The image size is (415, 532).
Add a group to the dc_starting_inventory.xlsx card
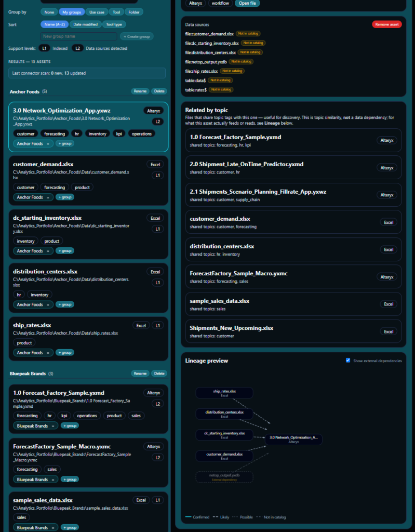65,251
